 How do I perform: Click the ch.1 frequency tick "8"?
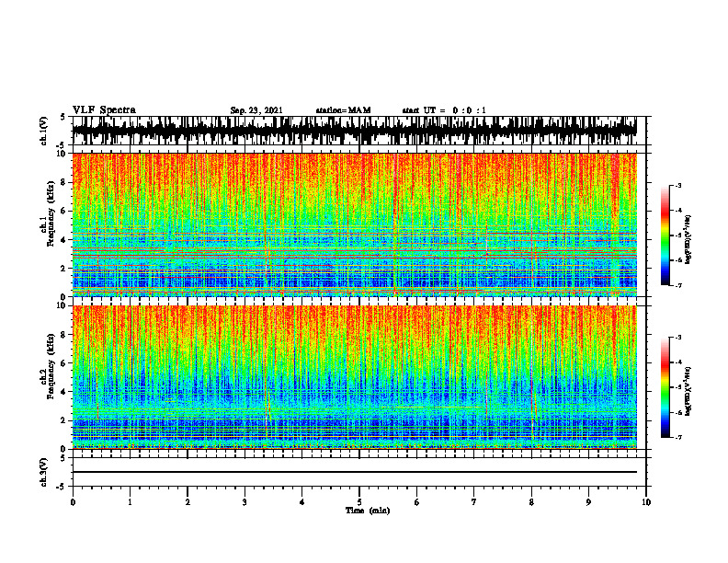(x=65, y=182)
